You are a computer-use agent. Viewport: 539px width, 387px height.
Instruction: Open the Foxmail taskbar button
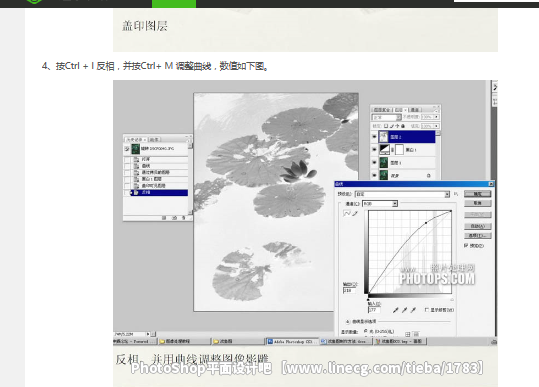click(x=135, y=341)
